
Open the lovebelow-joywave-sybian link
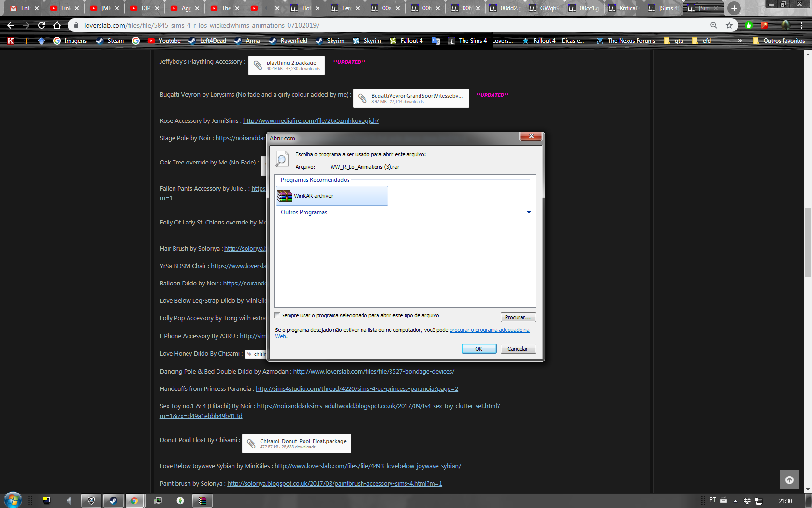(368, 466)
